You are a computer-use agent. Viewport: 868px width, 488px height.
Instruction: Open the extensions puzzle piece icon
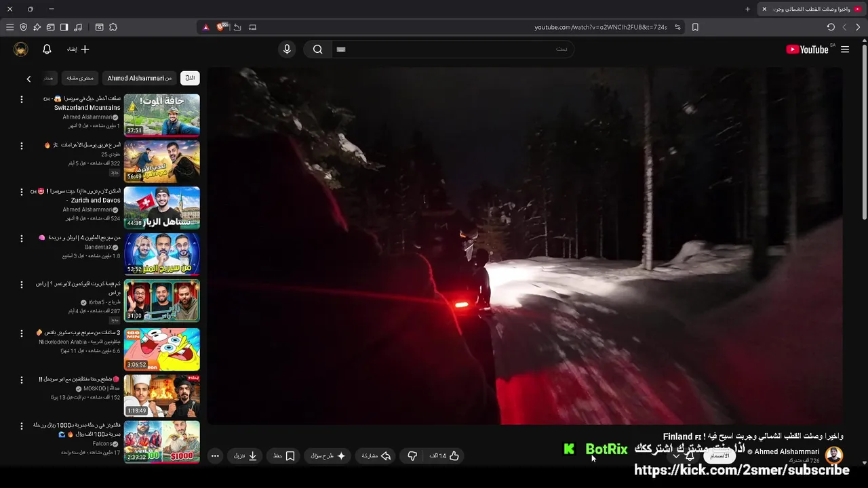click(113, 27)
